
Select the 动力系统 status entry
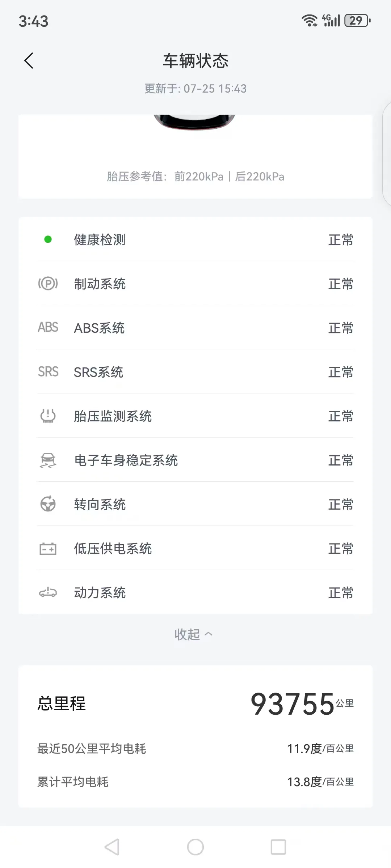(195, 593)
